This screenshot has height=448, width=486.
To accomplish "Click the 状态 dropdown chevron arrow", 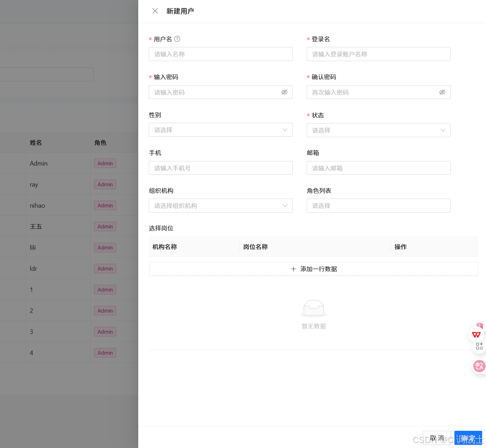I will [443, 130].
